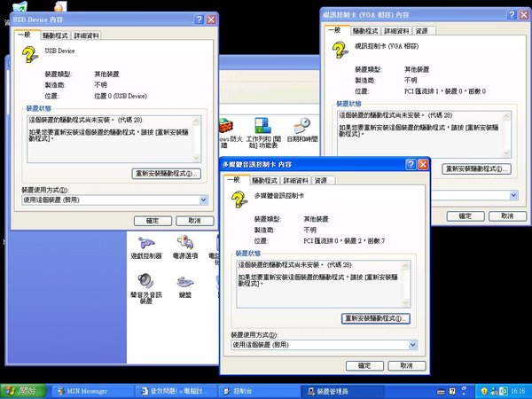The width and height of the screenshot is (532, 399).
Task: Close the USB Device properties dialog
Action: coord(211,20)
